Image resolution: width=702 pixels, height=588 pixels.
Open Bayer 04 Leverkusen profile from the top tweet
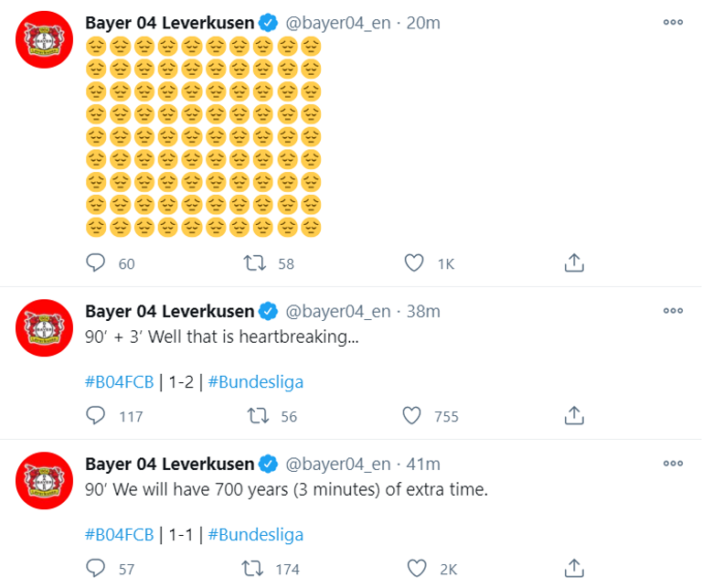(x=168, y=23)
